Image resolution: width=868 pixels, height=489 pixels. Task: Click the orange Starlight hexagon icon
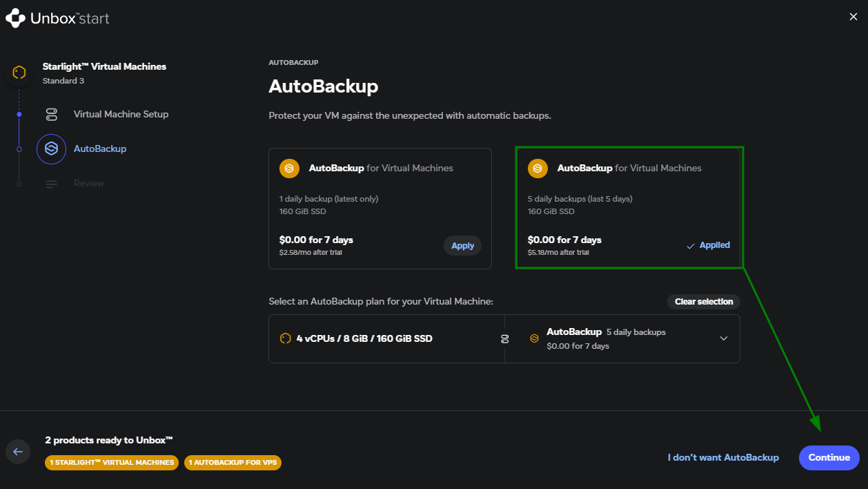click(x=19, y=73)
